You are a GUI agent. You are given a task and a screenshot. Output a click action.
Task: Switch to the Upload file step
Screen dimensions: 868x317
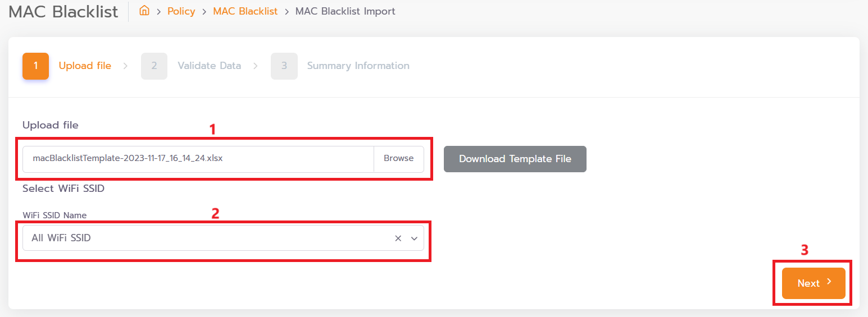pos(85,66)
